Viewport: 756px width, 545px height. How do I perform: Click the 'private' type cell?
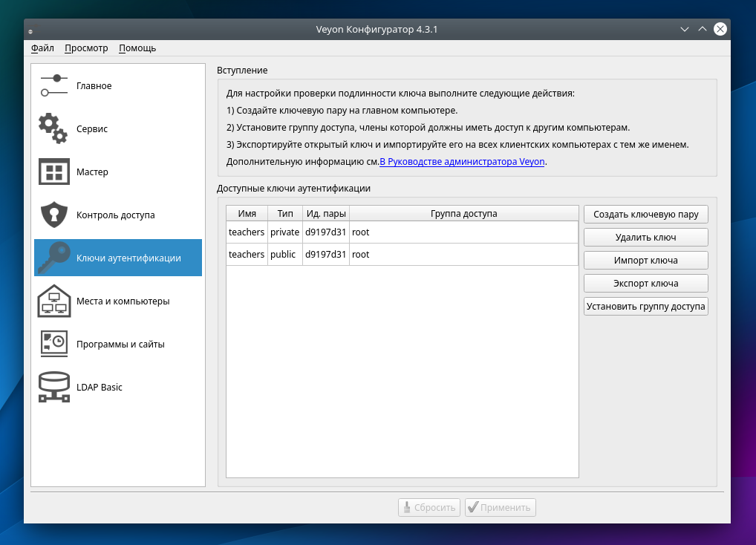click(284, 232)
